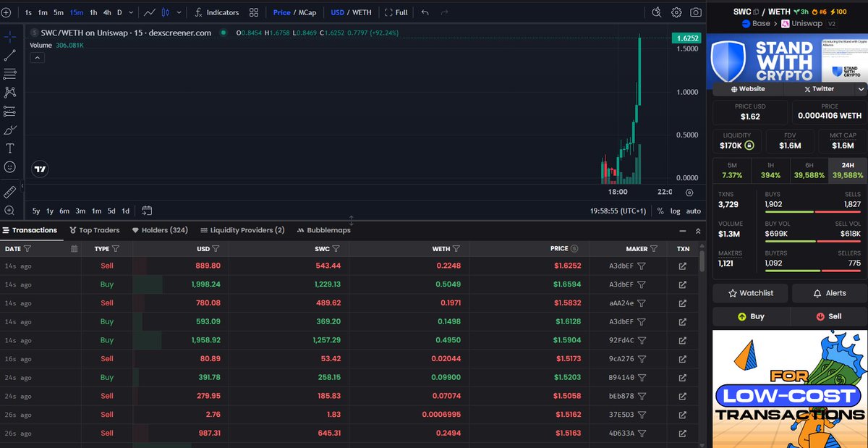Open chart time axis settings icon
Viewport: 868px width, 448px height.
[689, 193]
